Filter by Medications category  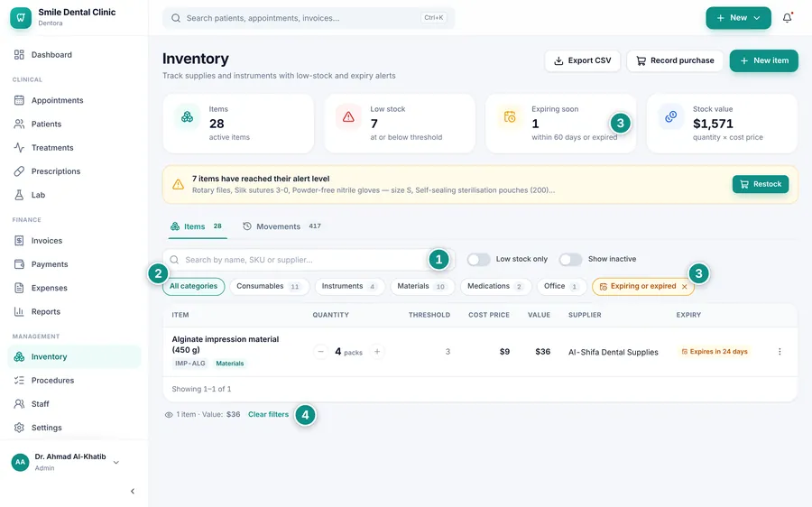tap(496, 286)
